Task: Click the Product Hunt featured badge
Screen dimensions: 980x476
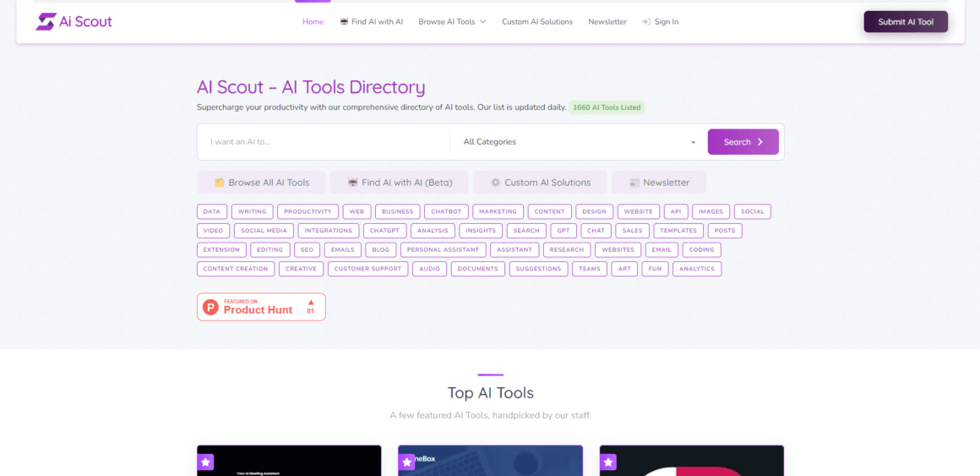Action: coord(261,306)
